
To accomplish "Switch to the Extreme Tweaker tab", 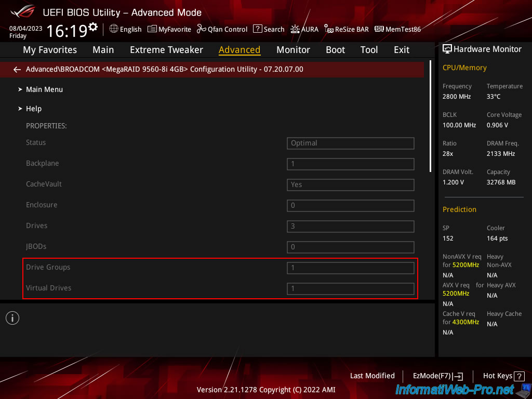I will tap(166, 50).
